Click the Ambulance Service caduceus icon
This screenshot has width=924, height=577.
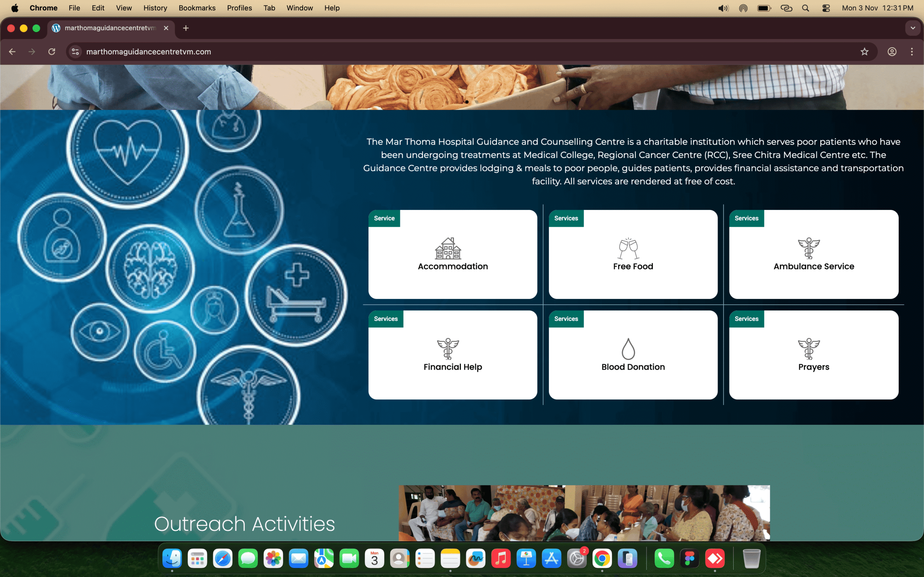(x=809, y=248)
